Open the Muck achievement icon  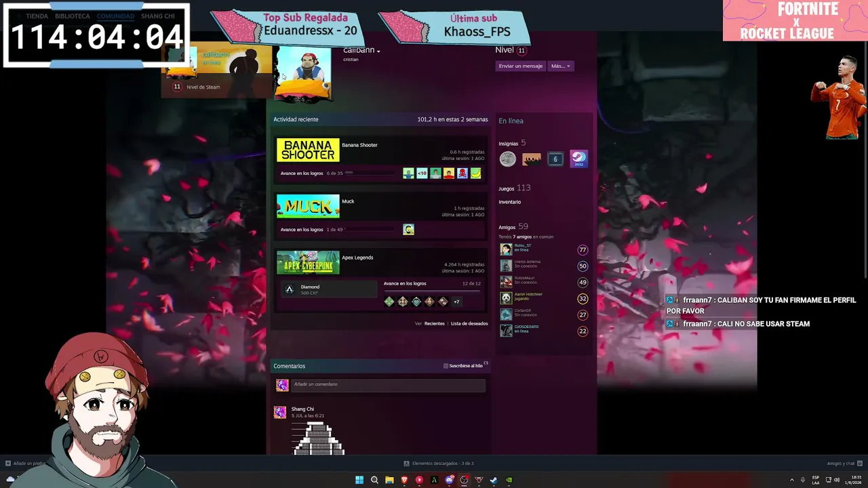[x=408, y=230]
